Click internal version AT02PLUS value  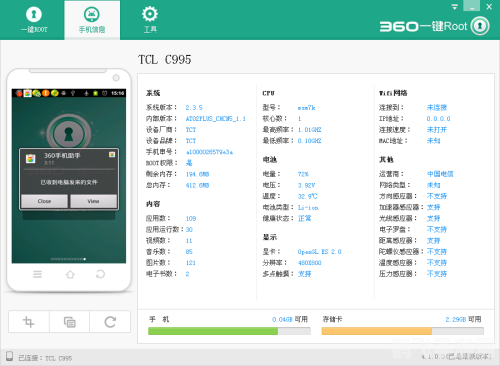tap(216, 119)
